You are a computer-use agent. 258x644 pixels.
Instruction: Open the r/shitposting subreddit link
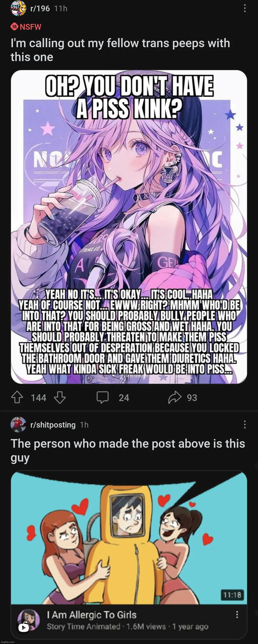click(x=53, y=425)
